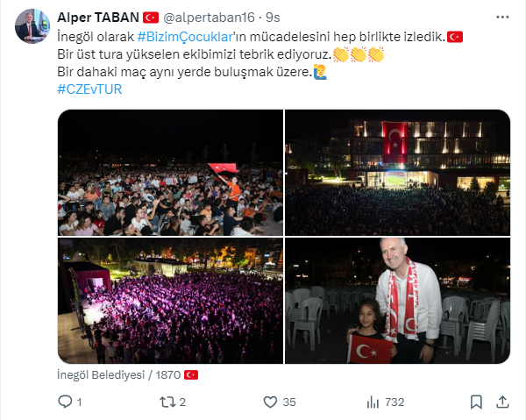
Task: Open photo of crowd waving flag
Action: (x=170, y=173)
